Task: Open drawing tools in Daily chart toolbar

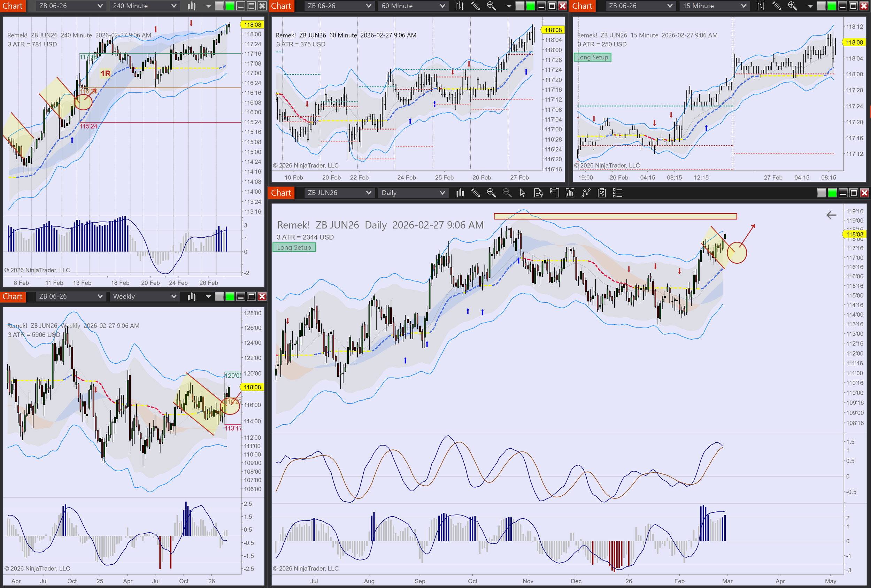Action: coord(476,193)
